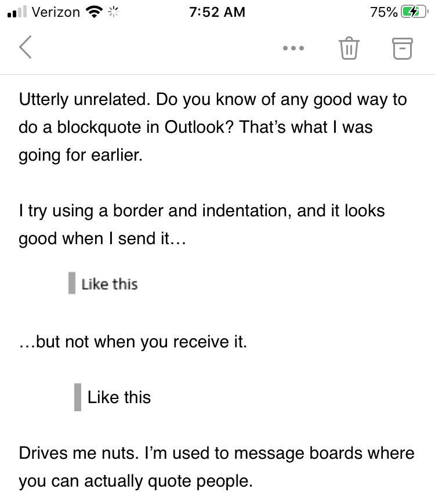Tap the gray border beside second 'Like this'
435x504 pixels.
pyautogui.click(x=78, y=397)
